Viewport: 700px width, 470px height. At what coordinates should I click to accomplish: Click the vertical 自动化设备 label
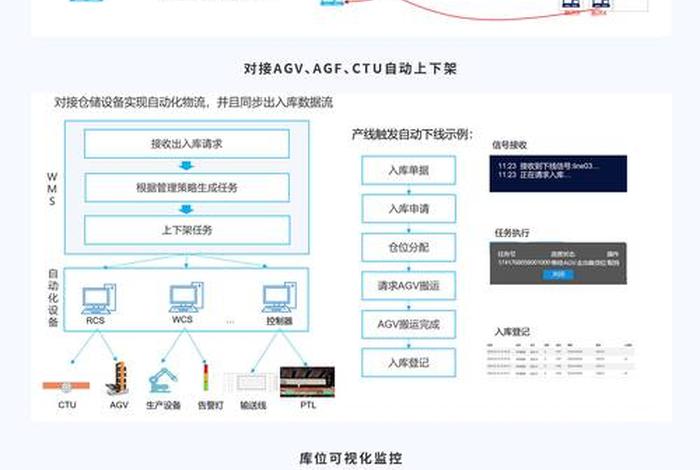click(53, 298)
